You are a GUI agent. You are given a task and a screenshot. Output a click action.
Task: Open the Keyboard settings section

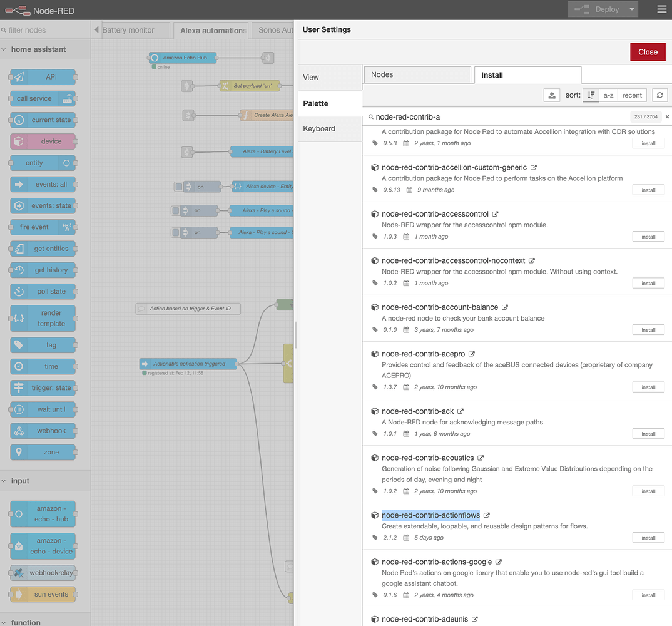[x=330, y=128]
